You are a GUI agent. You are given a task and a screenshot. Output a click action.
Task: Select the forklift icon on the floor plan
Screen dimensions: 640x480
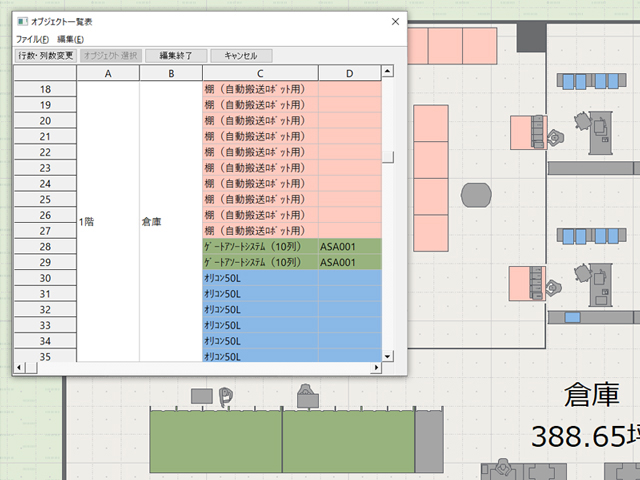[x=227, y=394]
